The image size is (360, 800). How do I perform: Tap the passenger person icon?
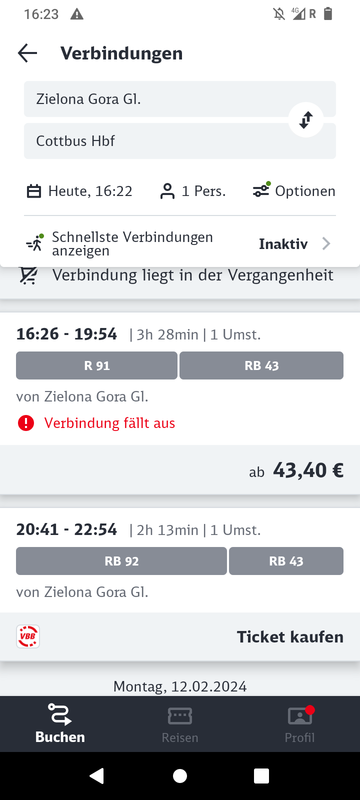tap(167, 191)
